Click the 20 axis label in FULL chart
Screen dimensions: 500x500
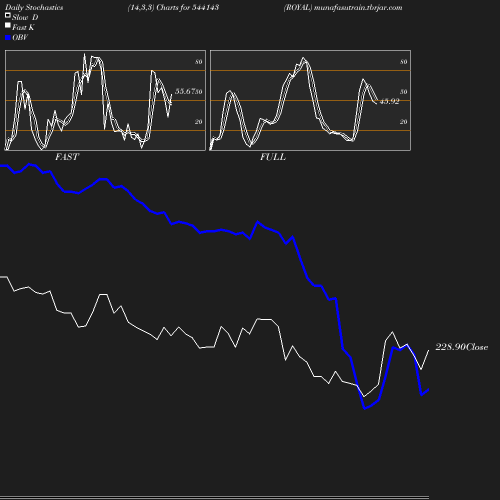(x=404, y=122)
